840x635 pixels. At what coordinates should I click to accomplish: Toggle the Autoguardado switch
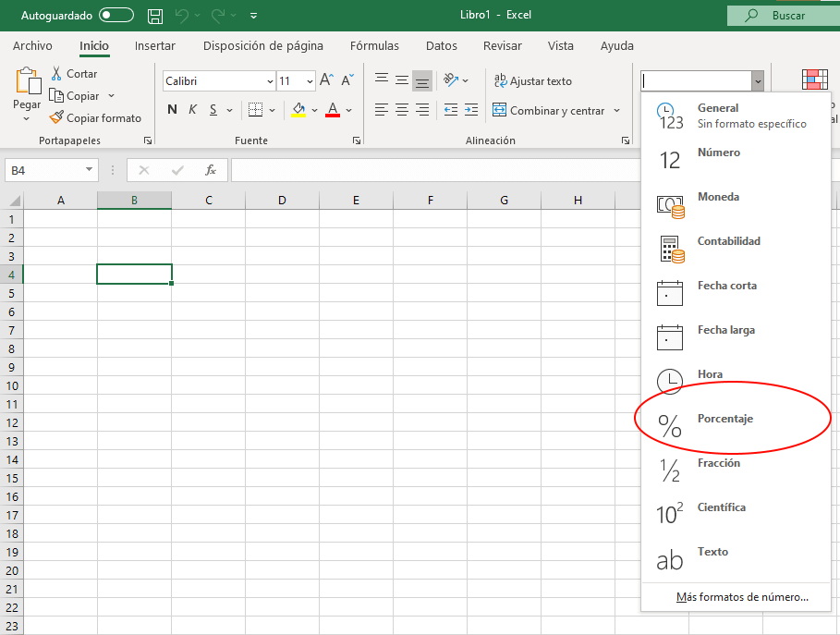pos(116,15)
